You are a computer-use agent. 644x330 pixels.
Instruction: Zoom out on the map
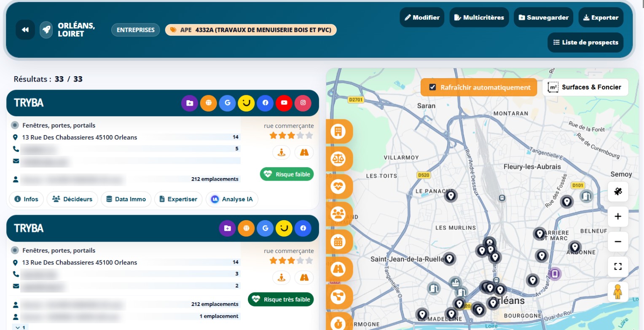[x=618, y=242]
